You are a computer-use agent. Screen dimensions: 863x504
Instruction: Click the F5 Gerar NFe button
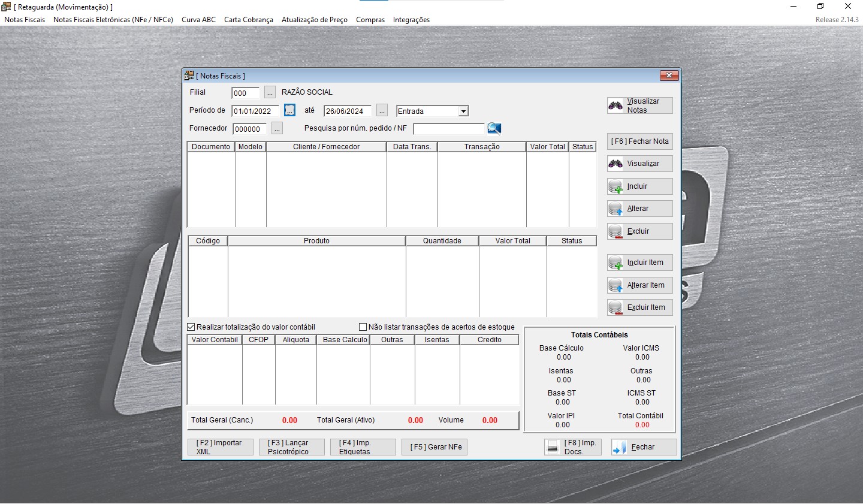[x=435, y=447]
